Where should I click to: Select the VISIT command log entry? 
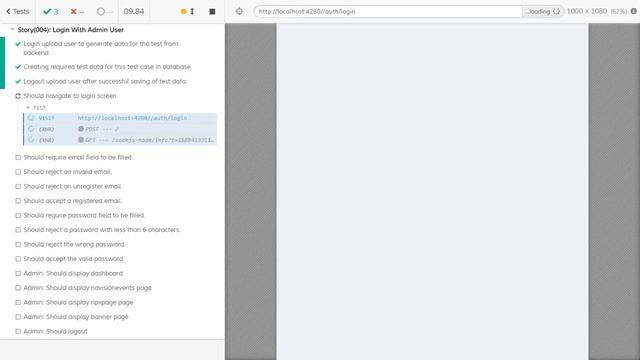120,118
